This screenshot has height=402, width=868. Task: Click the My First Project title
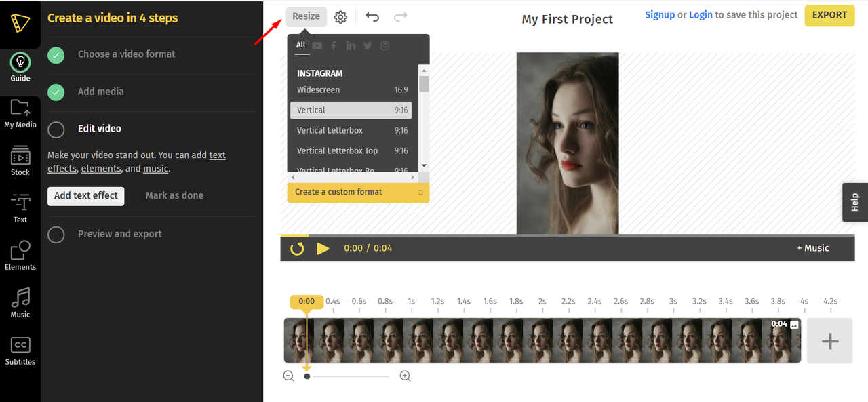point(568,20)
